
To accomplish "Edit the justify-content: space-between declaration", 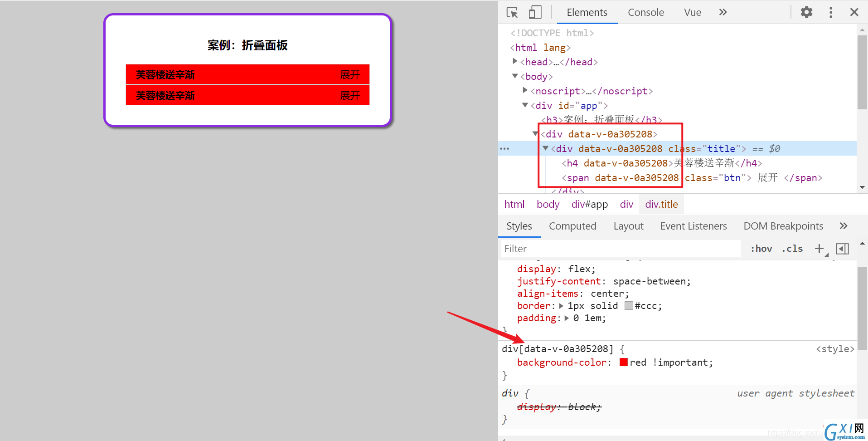I will pos(604,281).
